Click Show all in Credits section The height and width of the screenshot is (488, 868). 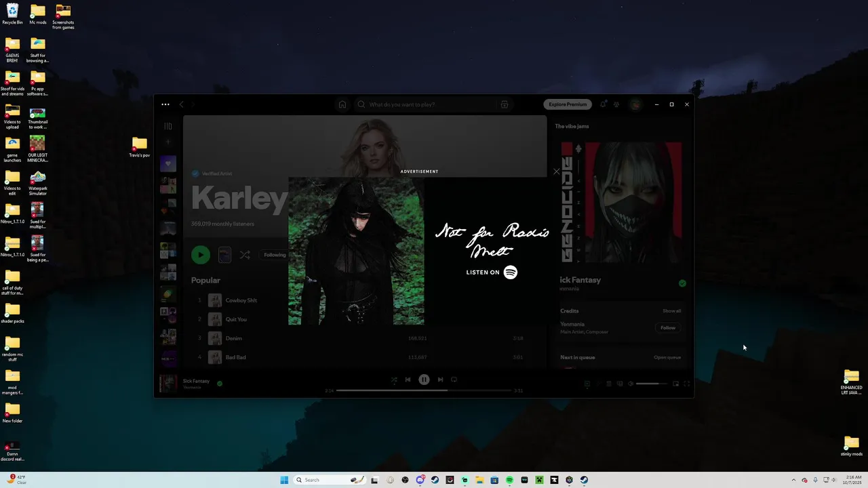pyautogui.click(x=671, y=311)
